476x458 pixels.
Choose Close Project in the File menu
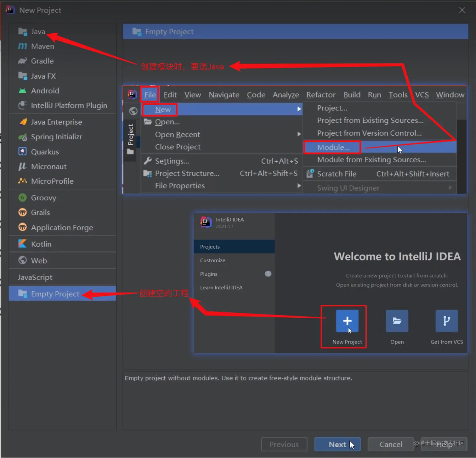[x=222, y=147]
